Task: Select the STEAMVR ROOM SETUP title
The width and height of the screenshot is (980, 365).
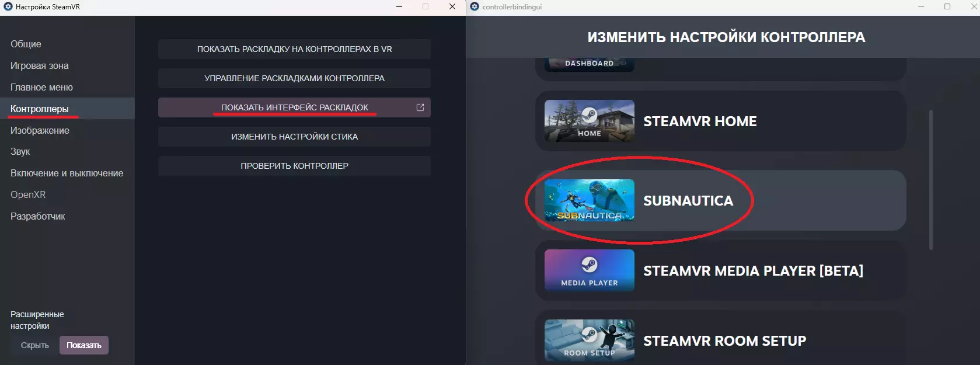Action: [x=724, y=341]
